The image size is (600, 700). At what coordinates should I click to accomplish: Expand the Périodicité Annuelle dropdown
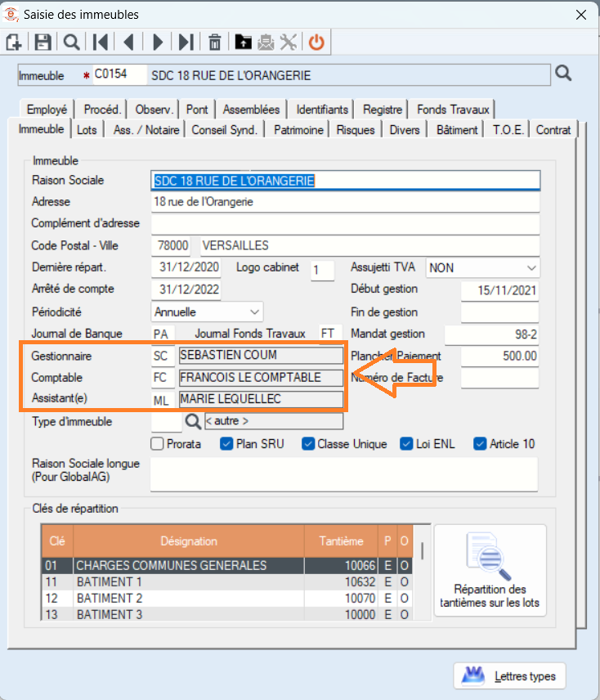point(207,312)
